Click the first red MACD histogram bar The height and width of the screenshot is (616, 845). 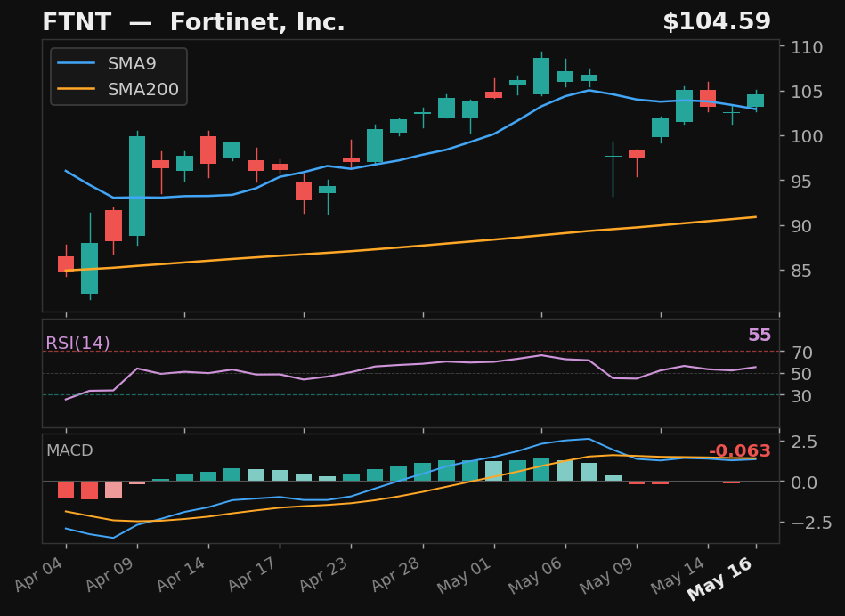click(66, 489)
